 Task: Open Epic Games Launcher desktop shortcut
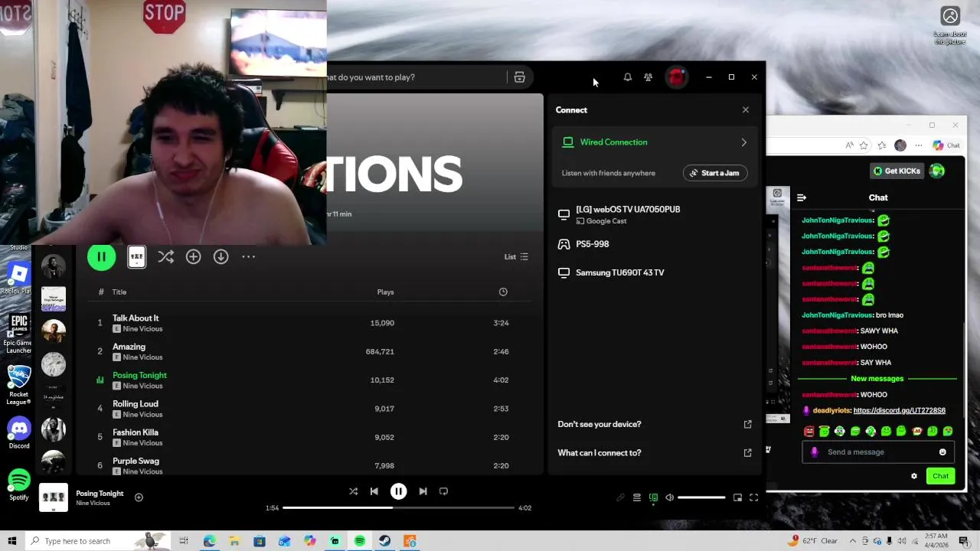[19, 334]
